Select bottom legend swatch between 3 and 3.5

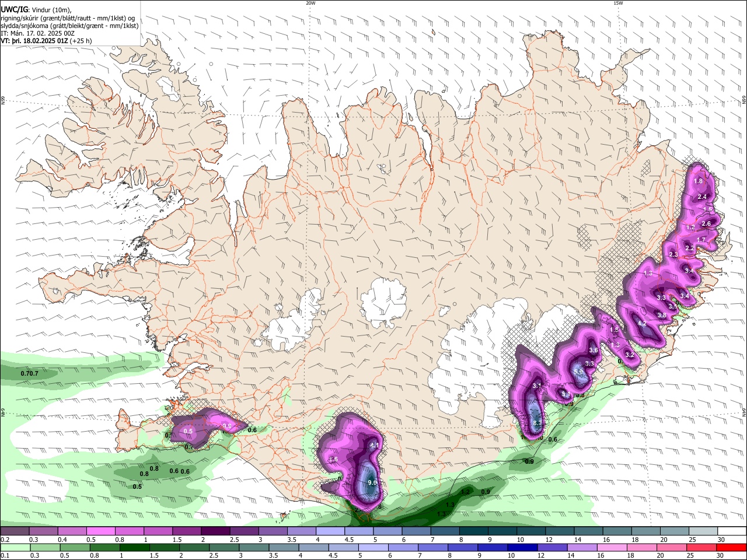click(x=254, y=547)
